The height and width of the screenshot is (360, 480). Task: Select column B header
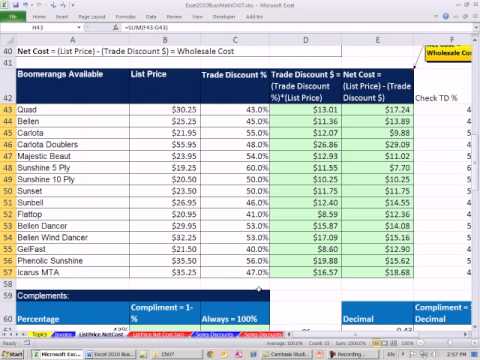coord(165,40)
